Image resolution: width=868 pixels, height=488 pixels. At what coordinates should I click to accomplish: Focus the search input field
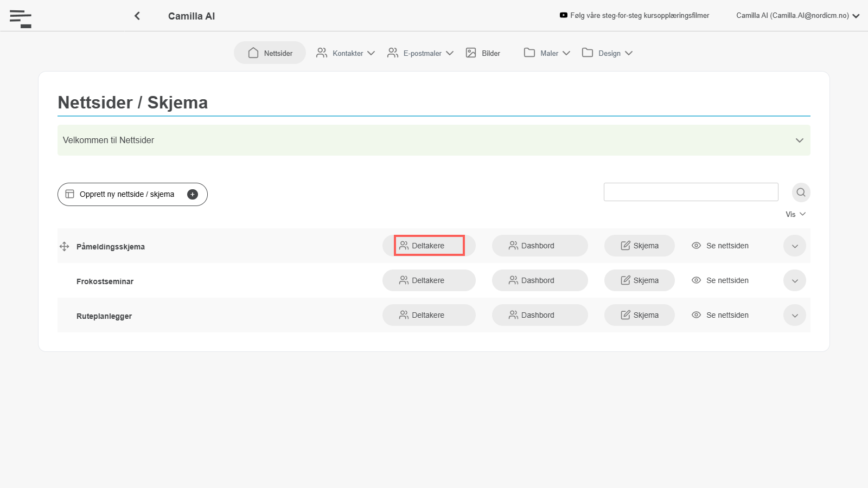691,192
